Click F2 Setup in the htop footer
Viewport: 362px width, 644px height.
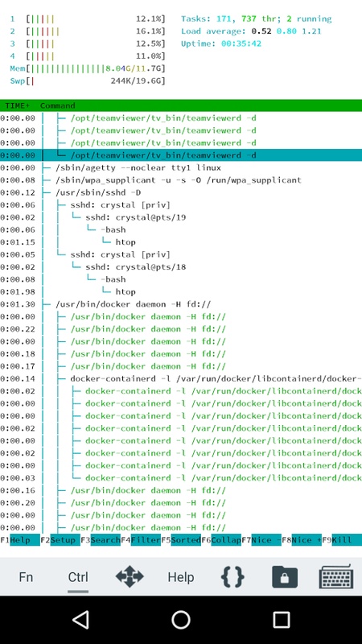(x=60, y=539)
